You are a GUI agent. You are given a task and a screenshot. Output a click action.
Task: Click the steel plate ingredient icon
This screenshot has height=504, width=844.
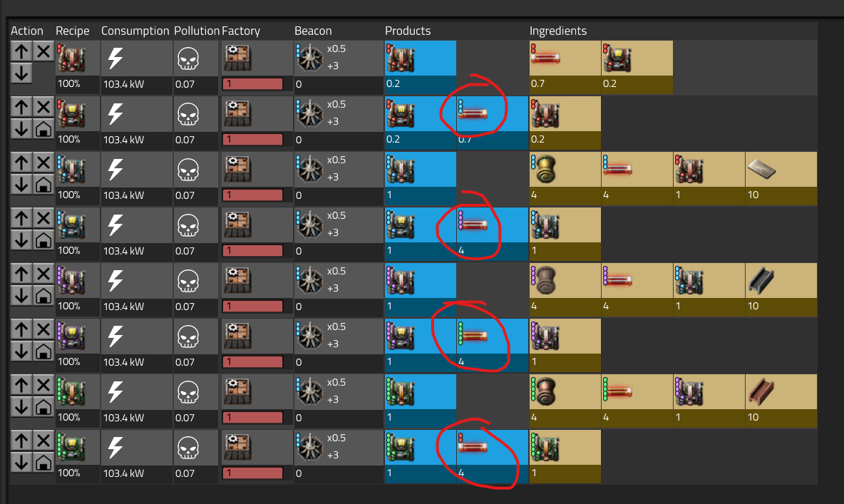click(762, 170)
